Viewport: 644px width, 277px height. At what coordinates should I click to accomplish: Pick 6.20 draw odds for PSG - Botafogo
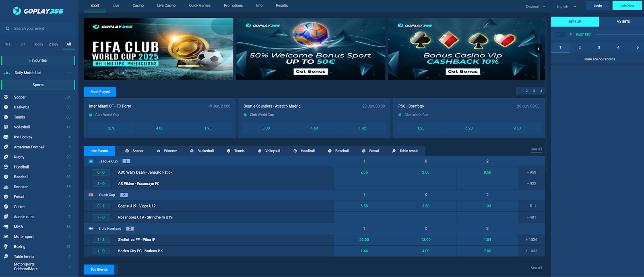point(469,128)
